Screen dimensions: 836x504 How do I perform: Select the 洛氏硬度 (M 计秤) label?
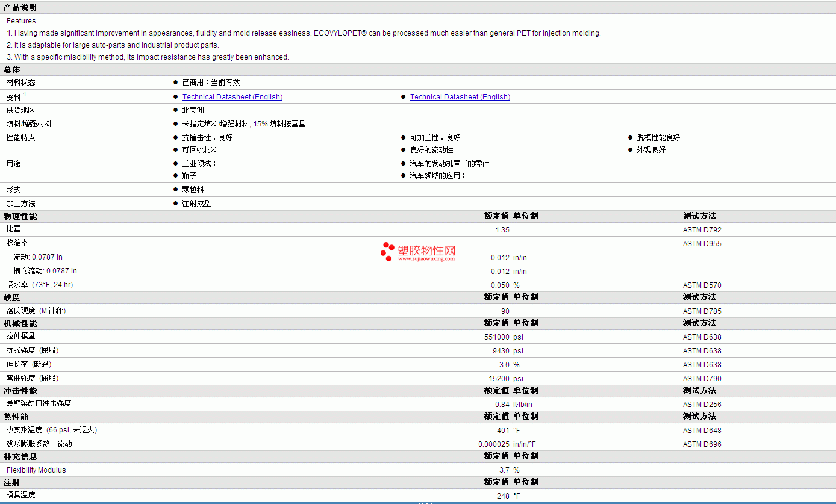[36, 311]
